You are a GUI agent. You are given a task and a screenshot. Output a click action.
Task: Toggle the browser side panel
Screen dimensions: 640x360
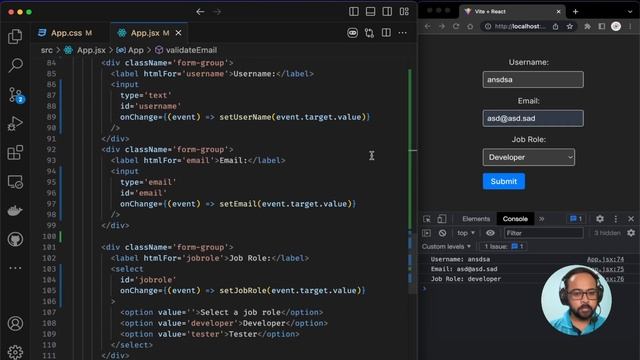click(602, 27)
